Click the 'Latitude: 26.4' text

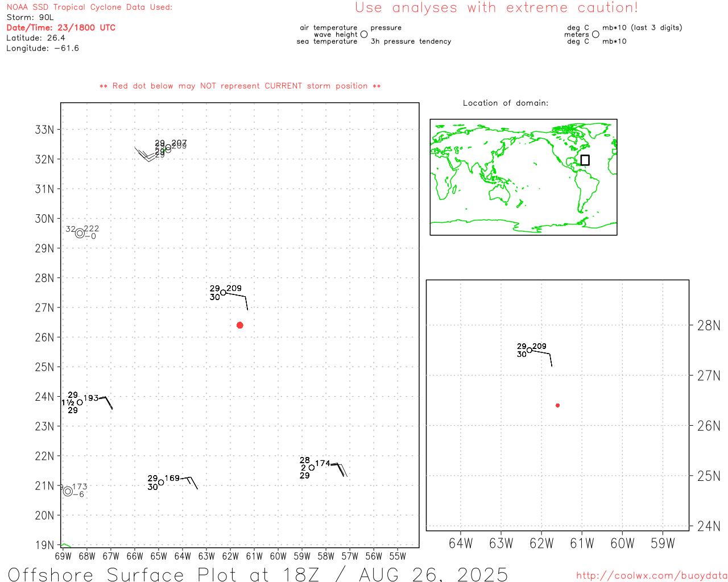coord(36,38)
